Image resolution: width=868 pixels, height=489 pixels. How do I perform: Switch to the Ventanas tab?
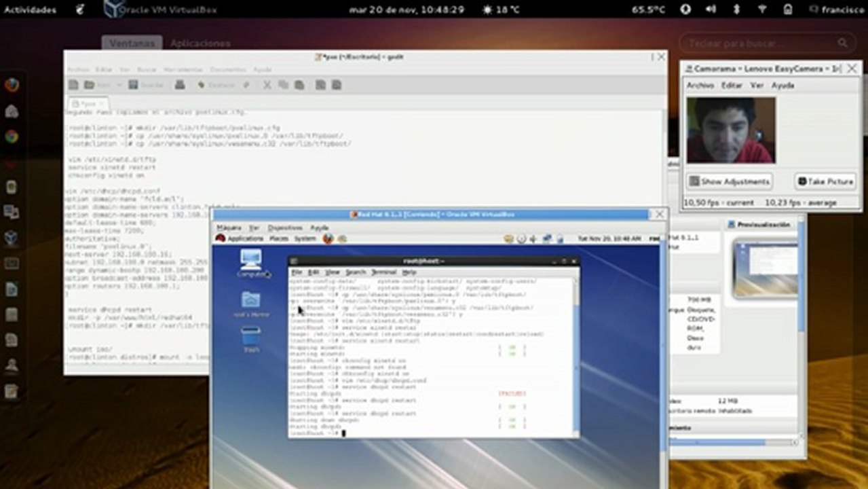[x=132, y=43]
